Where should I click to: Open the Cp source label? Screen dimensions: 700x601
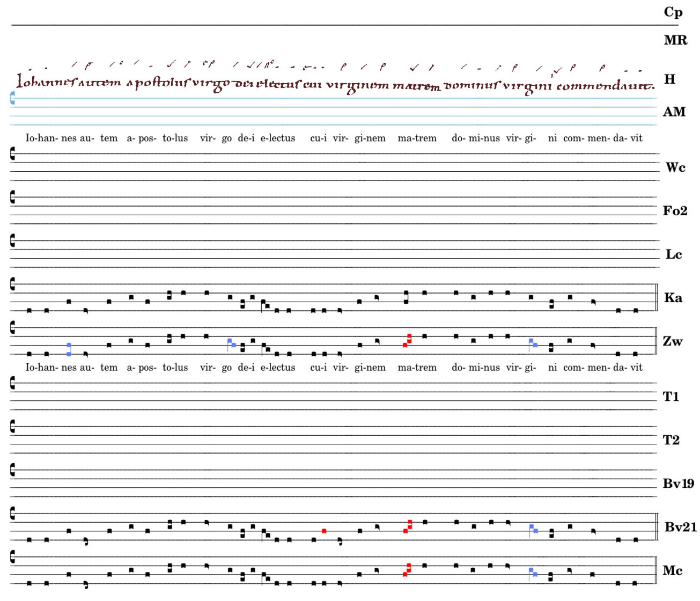pyautogui.click(x=673, y=12)
